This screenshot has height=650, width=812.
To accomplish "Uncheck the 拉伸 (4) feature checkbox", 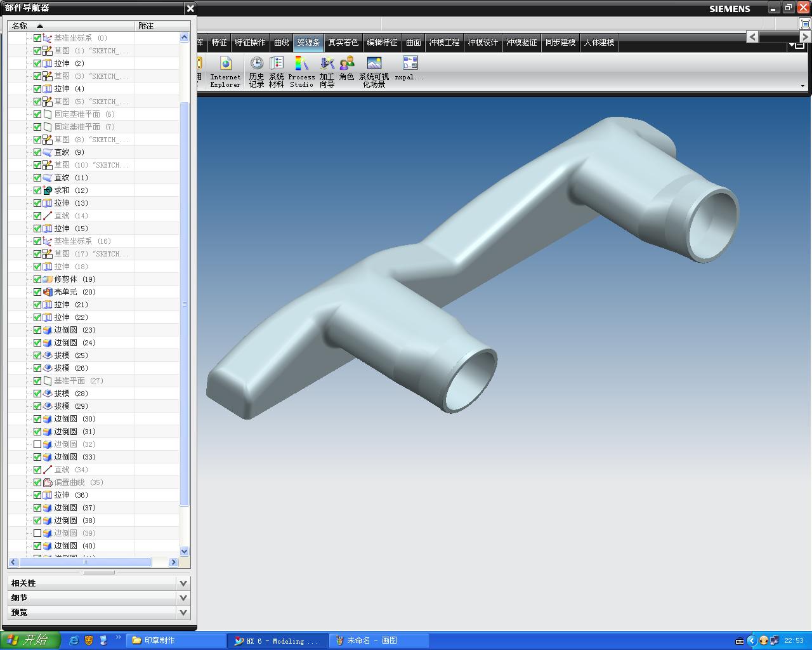I will point(37,89).
